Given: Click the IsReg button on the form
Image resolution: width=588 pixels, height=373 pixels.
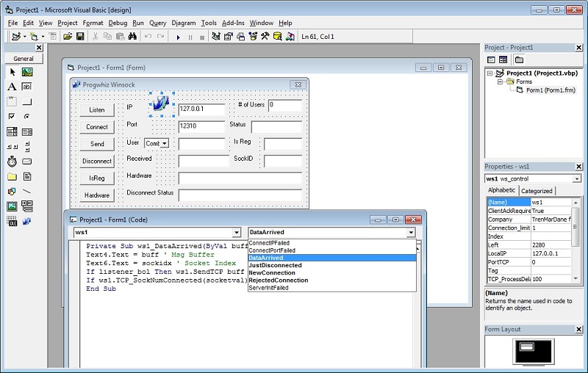Looking at the screenshot, I should [97, 178].
